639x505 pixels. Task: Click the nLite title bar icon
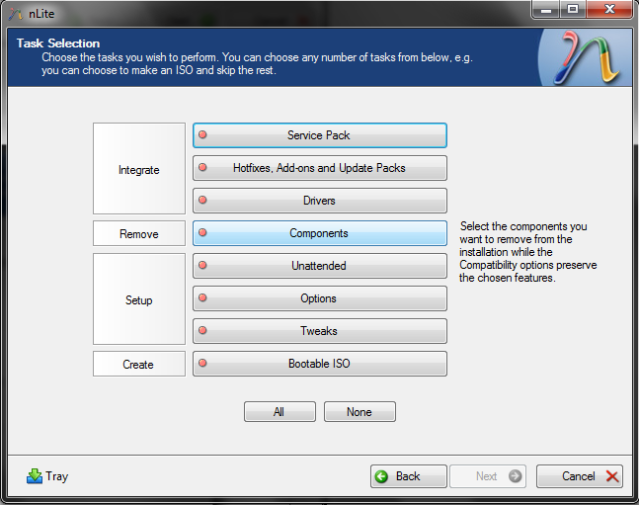pyautogui.click(x=16, y=14)
